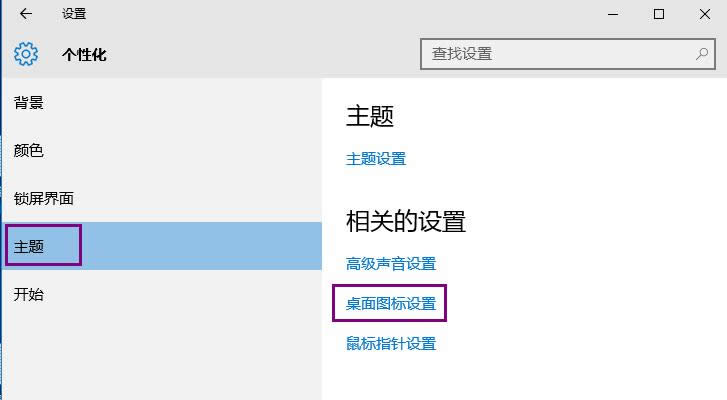
Task: Go to 锁屏界面 settings
Action: pos(44,198)
